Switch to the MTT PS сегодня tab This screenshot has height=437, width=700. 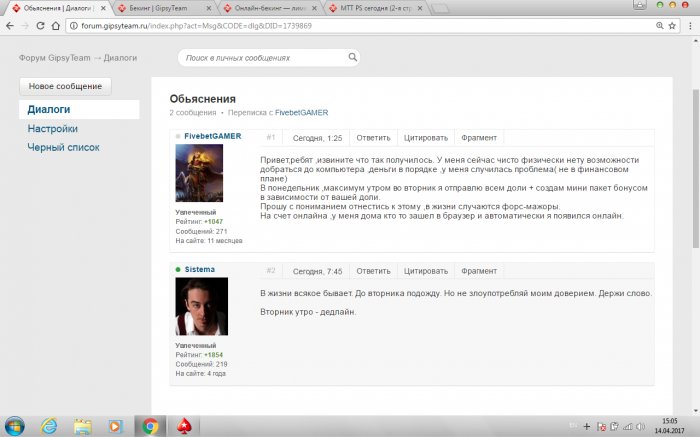click(375, 8)
